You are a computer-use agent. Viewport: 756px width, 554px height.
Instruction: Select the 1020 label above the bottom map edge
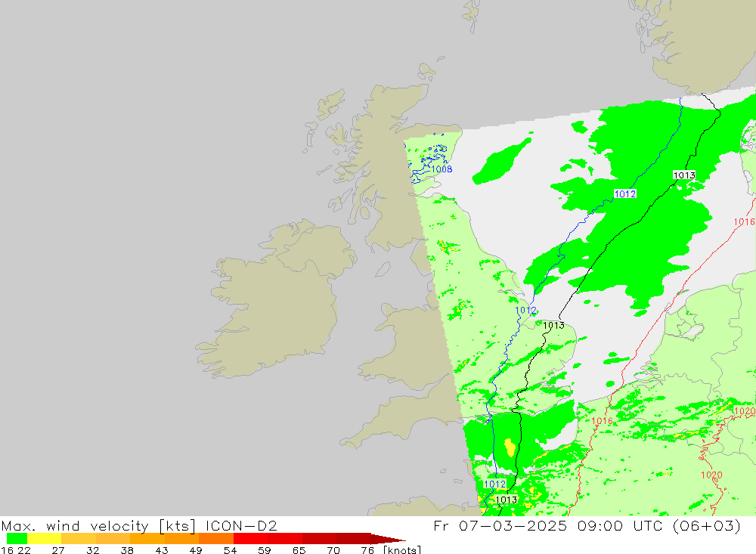[711, 475]
